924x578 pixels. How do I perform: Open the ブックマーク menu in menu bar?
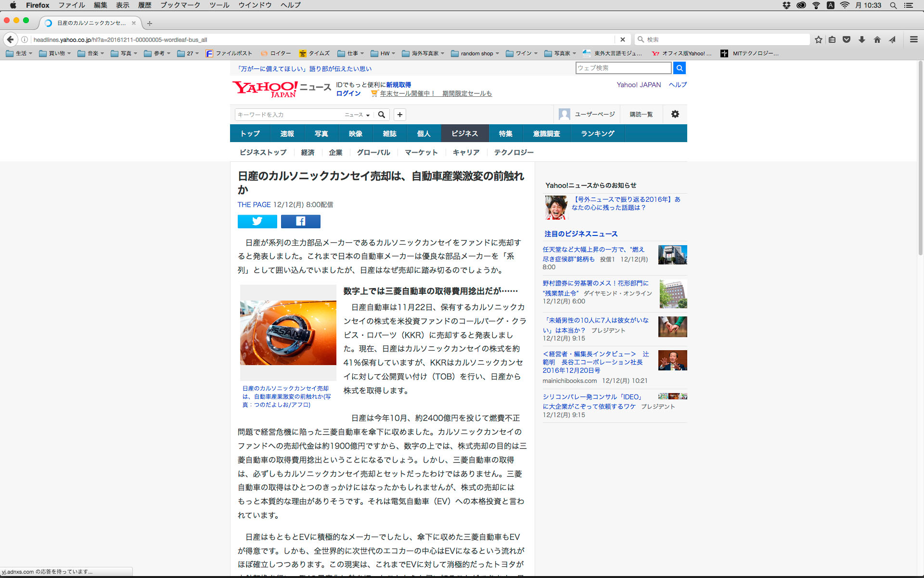[180, 5]
